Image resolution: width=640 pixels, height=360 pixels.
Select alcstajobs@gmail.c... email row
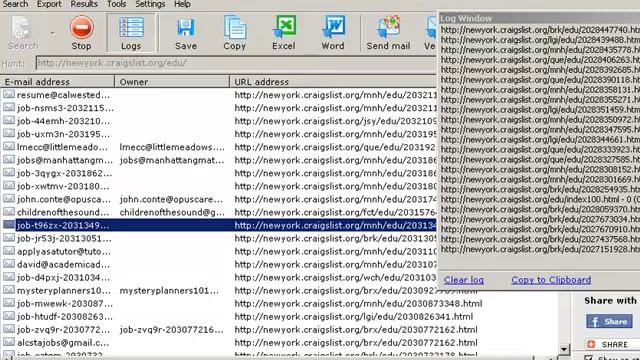pyautogui.click(x=63, y=343)
